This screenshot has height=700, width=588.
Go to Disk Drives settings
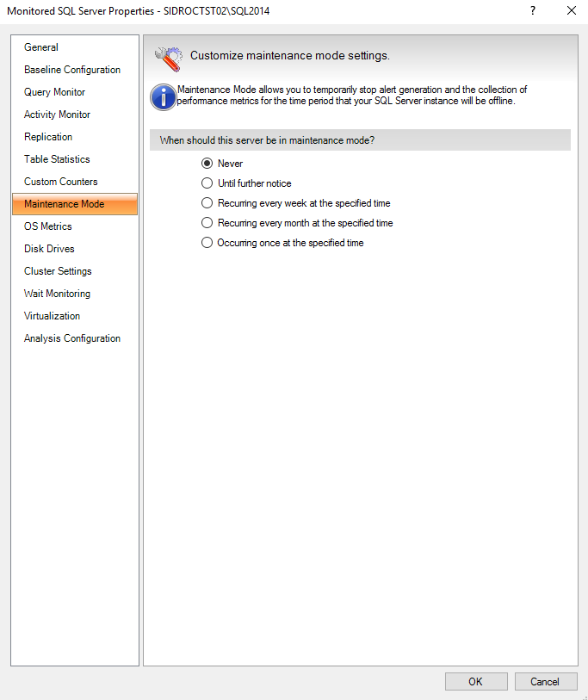49,249
